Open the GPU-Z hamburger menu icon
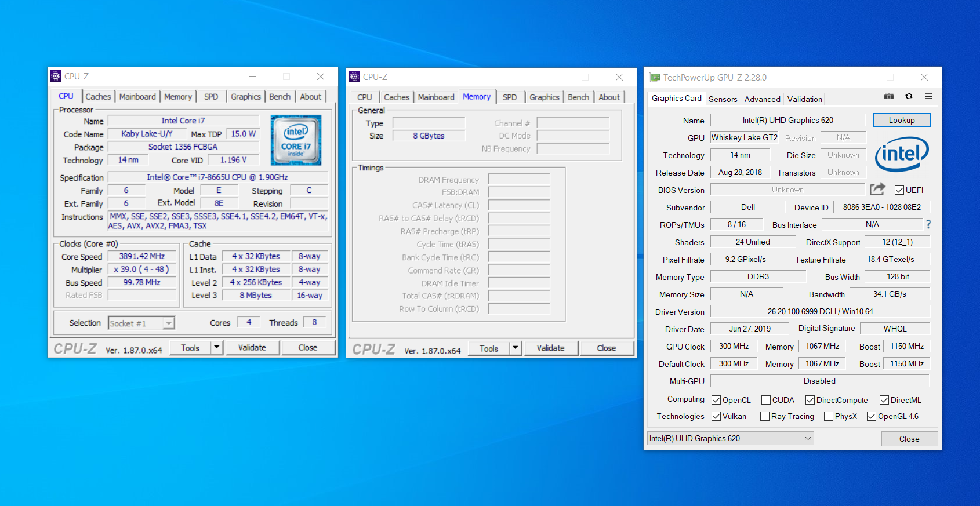The height and width of the screenshot is (506, 980). 928,96
